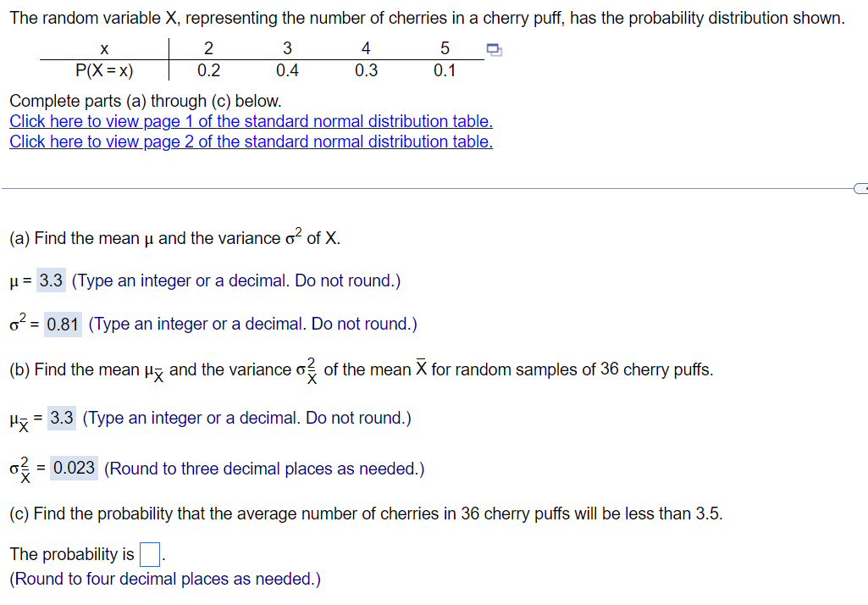Image resolution: width=868 pixels, height=605 pixels.
Task: Click the table value 0.4 under x equals 3
Action: [287, 71]
